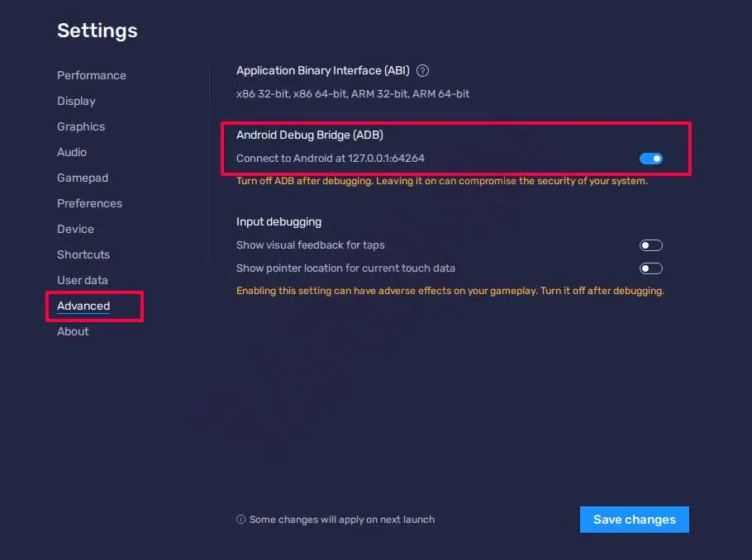Image resolution: width=752 pixels, height=560 pixels.
Task: Open the Shortcuts section
Action: [x=83, y=254]
